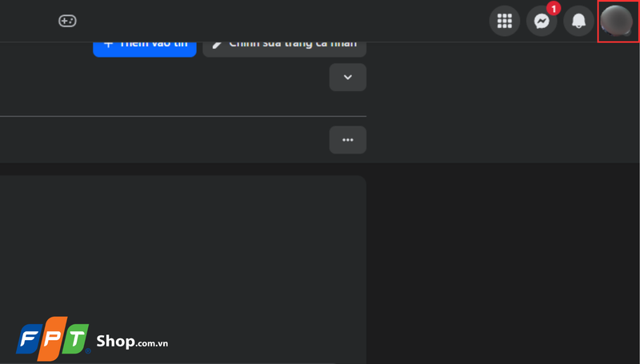The width and height of the screenshot is (640, 364).
Task: Expand suggestions with the chevron-down button
Action: click(x=348, y=77)
